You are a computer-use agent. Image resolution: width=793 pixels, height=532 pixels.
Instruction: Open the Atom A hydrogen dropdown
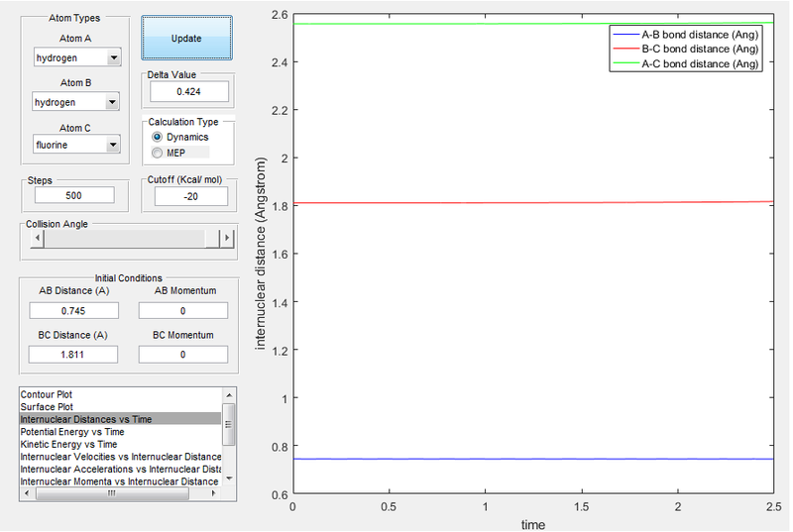tap(77, 57)
